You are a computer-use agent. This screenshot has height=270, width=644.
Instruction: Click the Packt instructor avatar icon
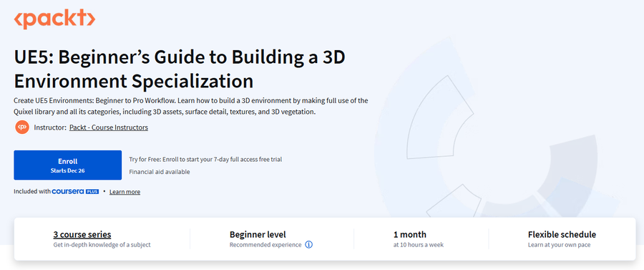(x=21, y=127)
